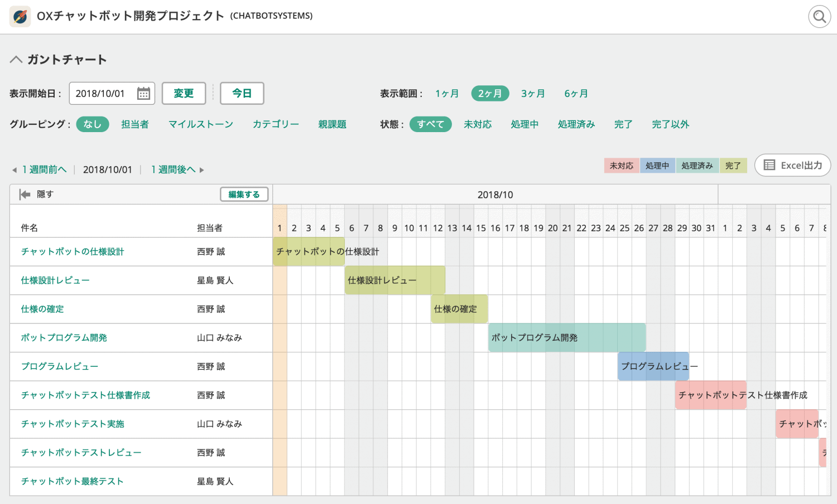Open issue チャットボットテスト実施 in the list

point(73,424)
